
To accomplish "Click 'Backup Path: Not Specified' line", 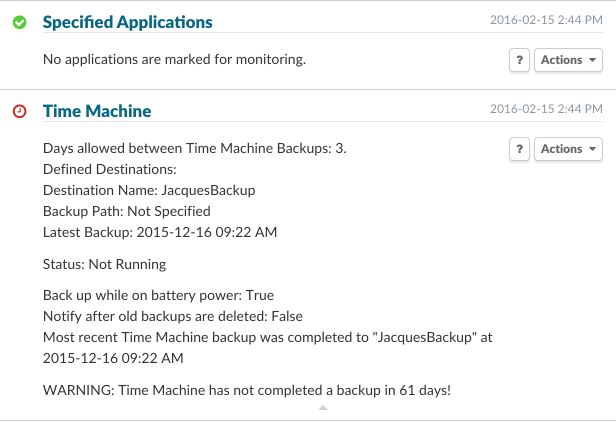I will [x=127, y=211].
